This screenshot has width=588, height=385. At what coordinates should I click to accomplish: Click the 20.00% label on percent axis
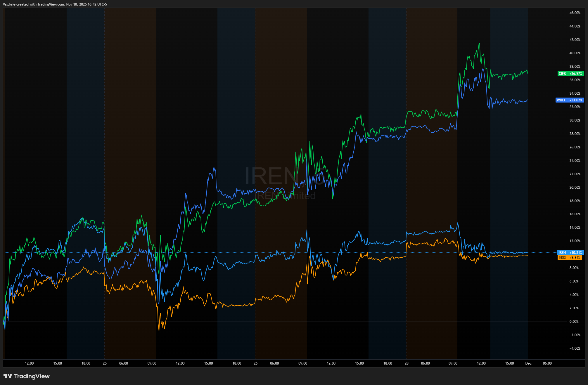[x=575, y=188]
